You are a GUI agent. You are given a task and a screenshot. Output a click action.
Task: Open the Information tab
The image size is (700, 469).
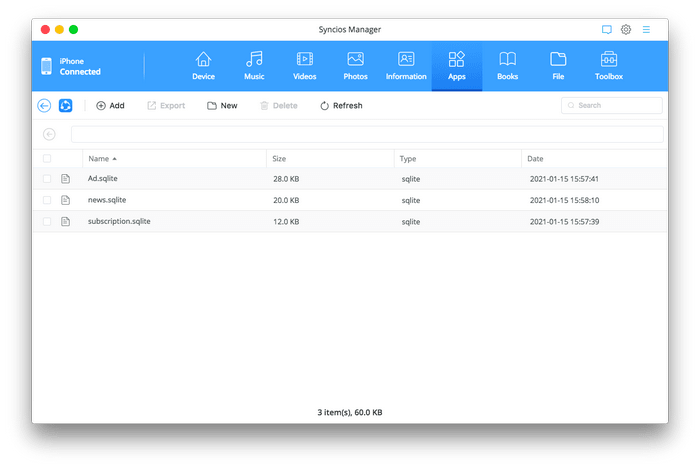click(406, 66)
